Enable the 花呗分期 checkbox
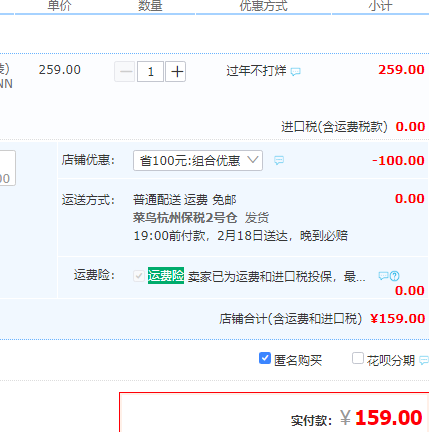Screen dimensions: 435x432 coord(358,359)
